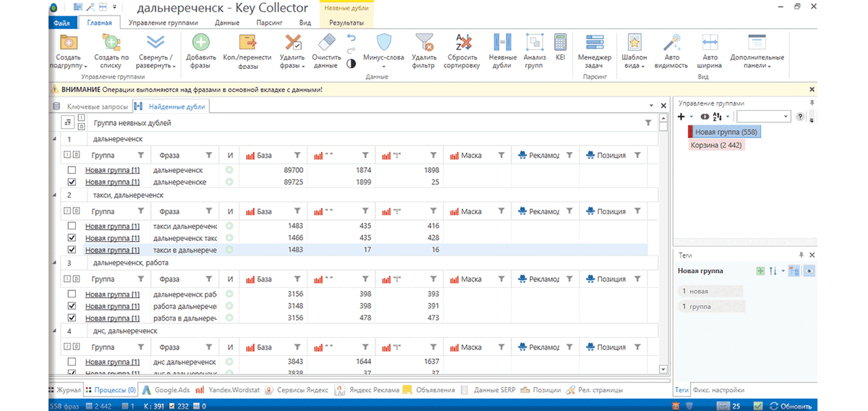
Task: Check the дальнереченск phrase row checkbox
Action: [72, 170]
